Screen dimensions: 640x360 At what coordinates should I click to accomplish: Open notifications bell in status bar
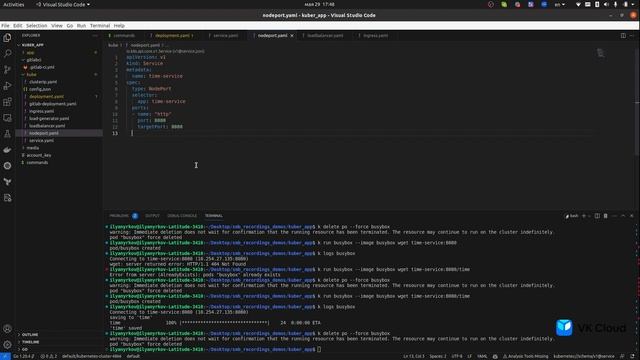click(x=632, y=356)
